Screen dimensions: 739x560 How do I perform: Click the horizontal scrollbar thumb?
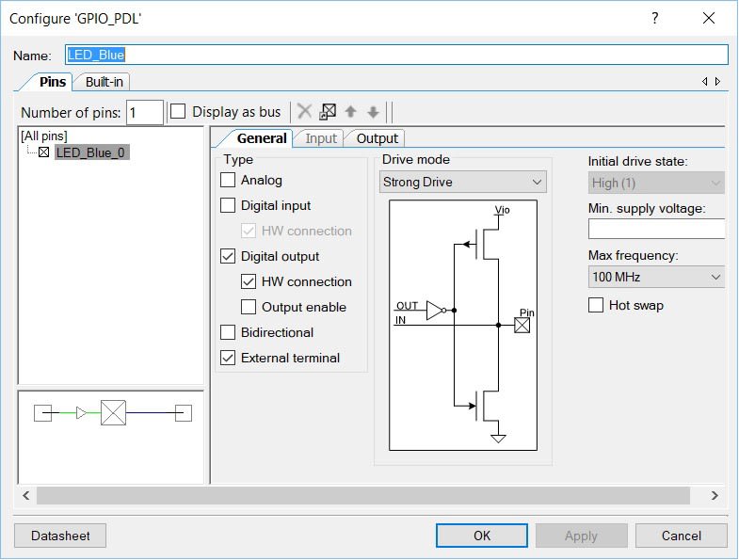363,495
